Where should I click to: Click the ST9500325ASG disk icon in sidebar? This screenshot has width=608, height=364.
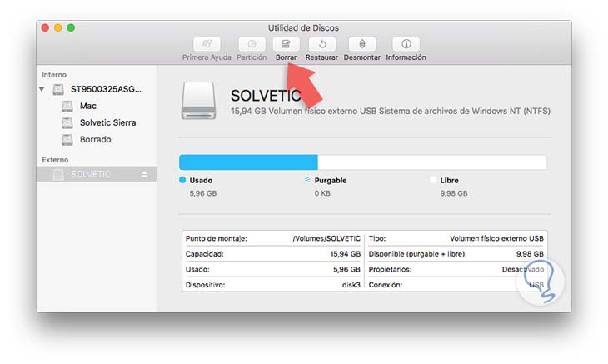[x=58, y=89]
